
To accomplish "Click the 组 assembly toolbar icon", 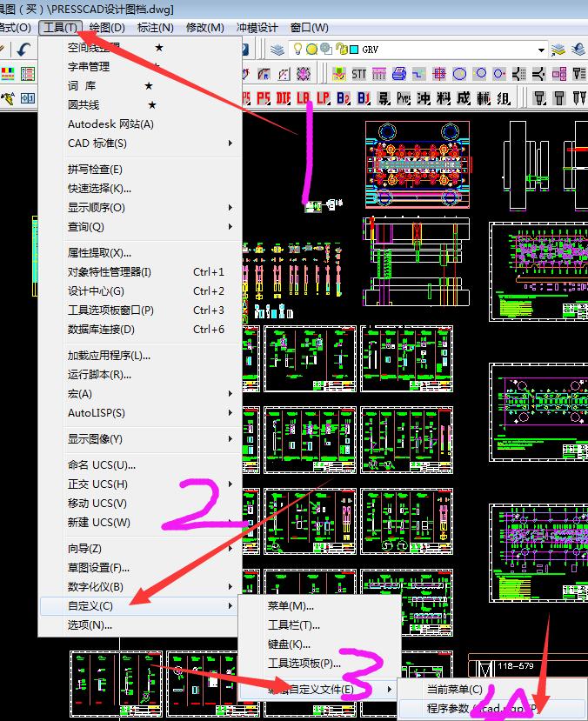I will [x=504, y=98].
